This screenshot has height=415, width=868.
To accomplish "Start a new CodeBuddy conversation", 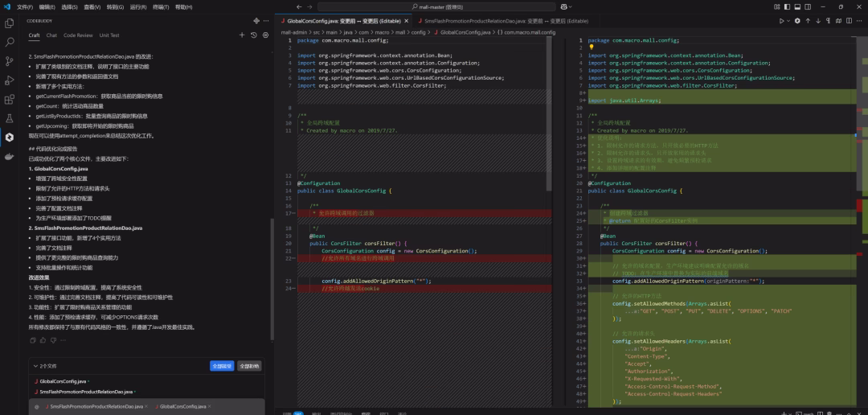I will coord(242,35).
